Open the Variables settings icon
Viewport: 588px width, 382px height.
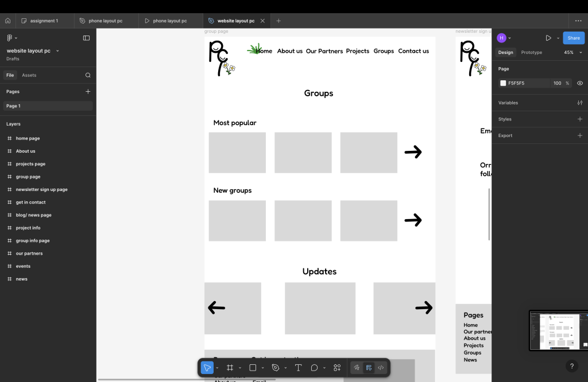(579, 103)
